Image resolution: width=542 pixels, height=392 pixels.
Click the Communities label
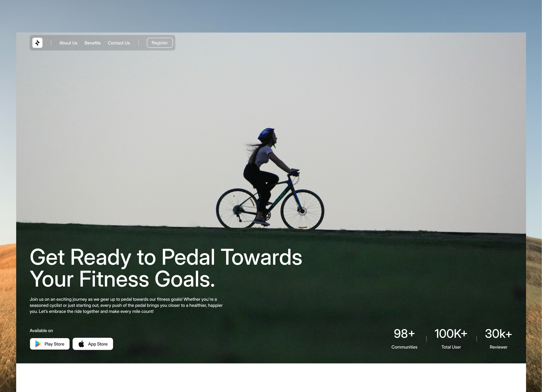404,347
